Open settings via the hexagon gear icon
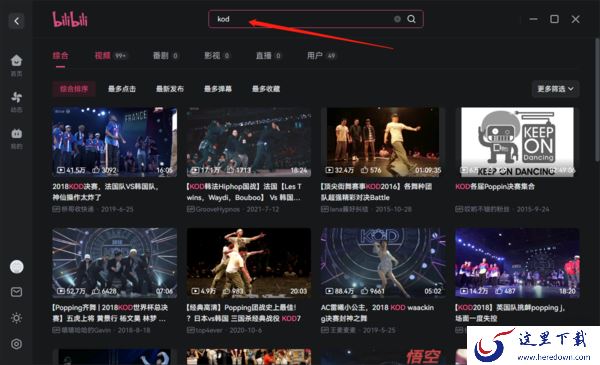Screen dimensions: 600x365 [16, 344]
